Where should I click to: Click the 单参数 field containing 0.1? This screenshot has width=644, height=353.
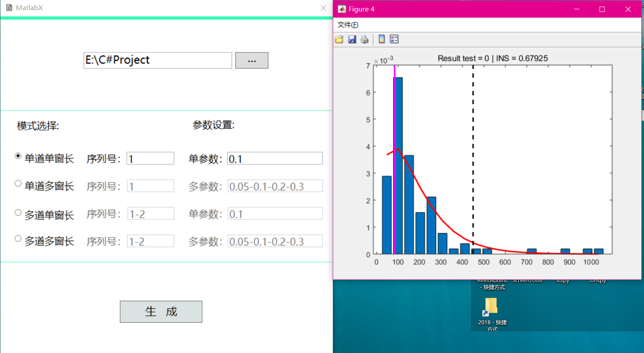tap(274, 158)
